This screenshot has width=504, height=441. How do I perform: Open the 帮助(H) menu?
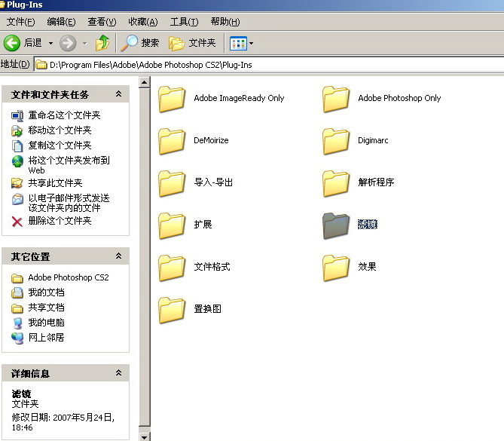click(225, 22)
